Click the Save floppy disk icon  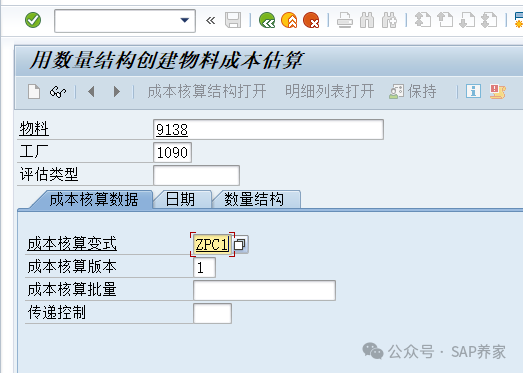233,20
